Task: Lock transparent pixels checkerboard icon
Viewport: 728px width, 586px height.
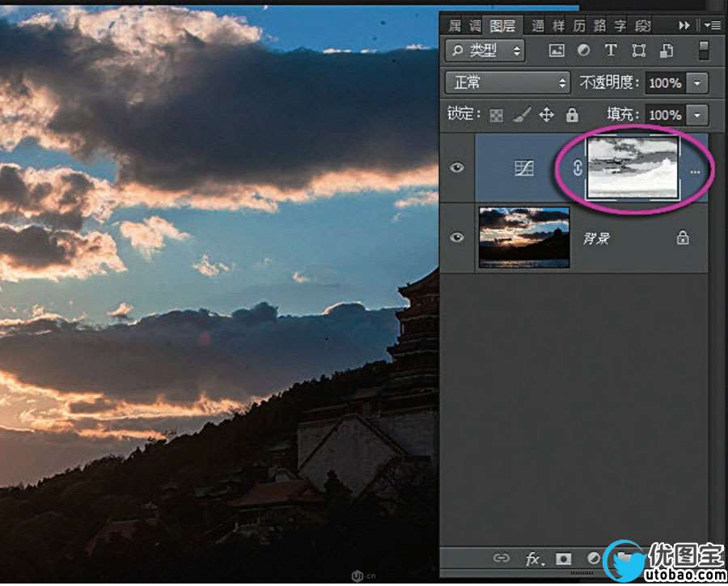Action: coord(496,115)
